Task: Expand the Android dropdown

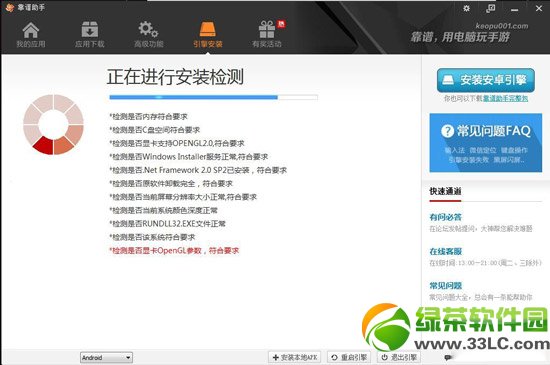Action: pos(106,358)
